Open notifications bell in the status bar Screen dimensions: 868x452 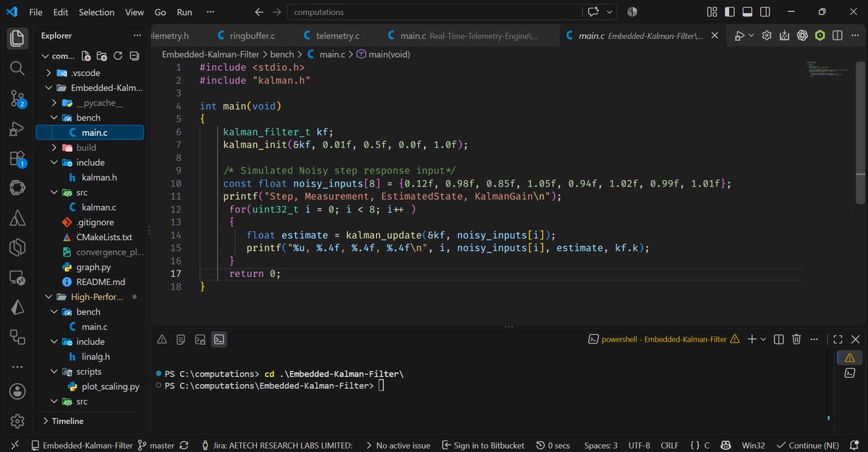(854, 445)
